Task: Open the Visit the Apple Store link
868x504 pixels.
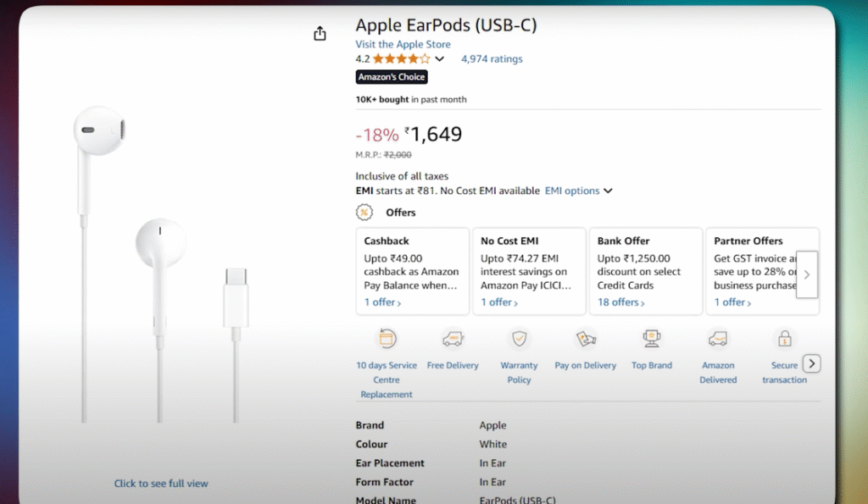Action: pyautogui.click(x=403, y=44)
